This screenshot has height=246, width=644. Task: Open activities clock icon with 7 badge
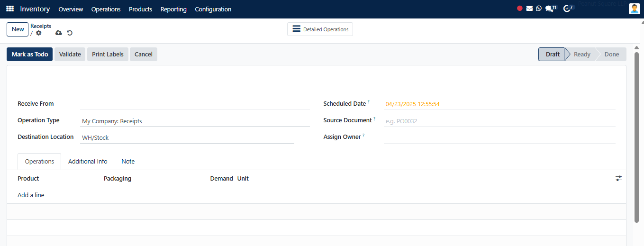568,9
